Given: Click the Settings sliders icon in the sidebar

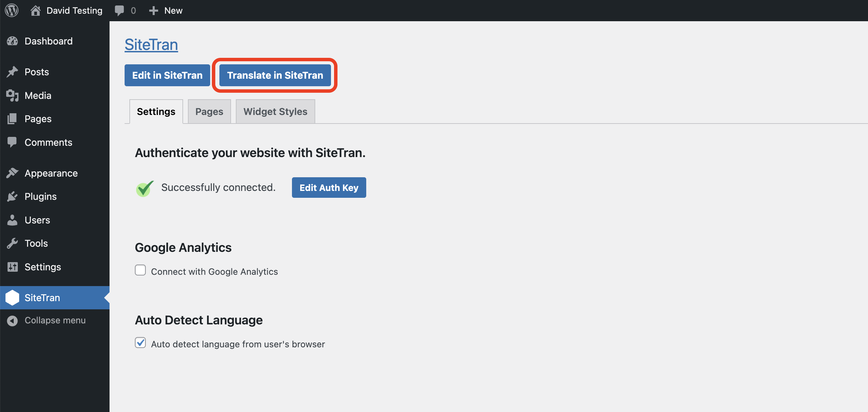Looking at the screenshot, I should [x=12, y=267].
